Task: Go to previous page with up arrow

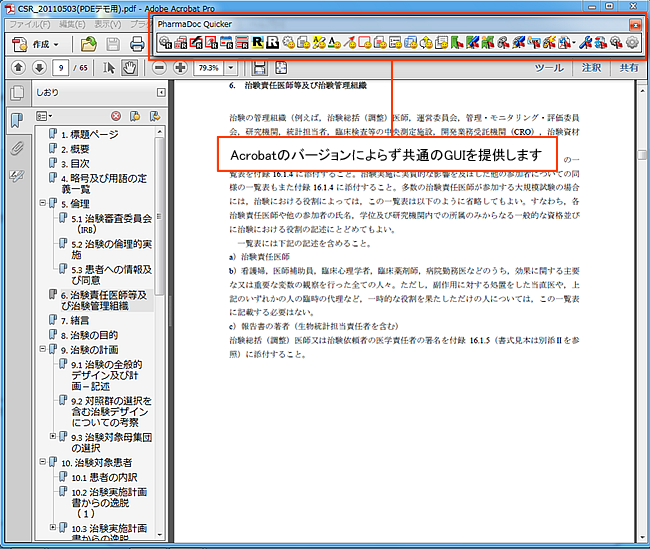Action: pos(17,68)
